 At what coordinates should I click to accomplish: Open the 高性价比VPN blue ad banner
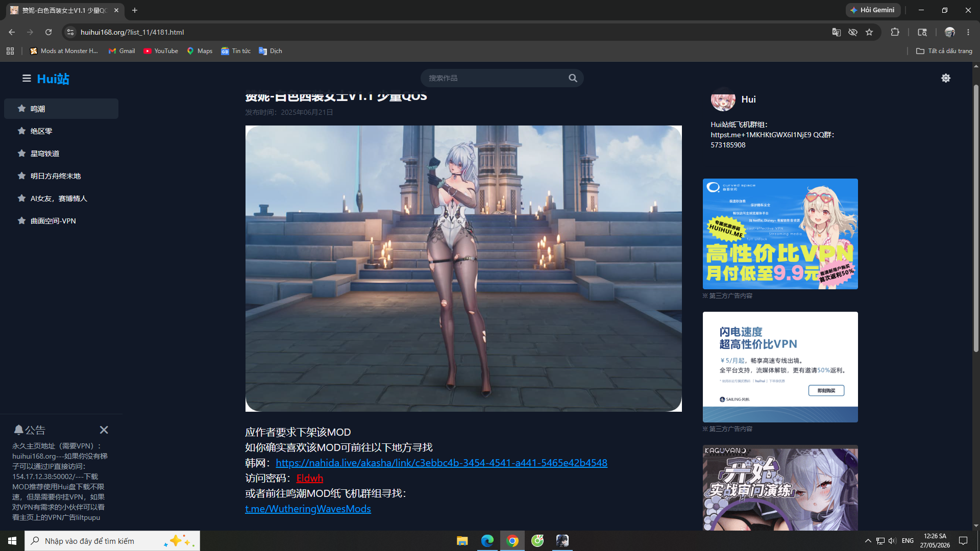pos(780,234)
